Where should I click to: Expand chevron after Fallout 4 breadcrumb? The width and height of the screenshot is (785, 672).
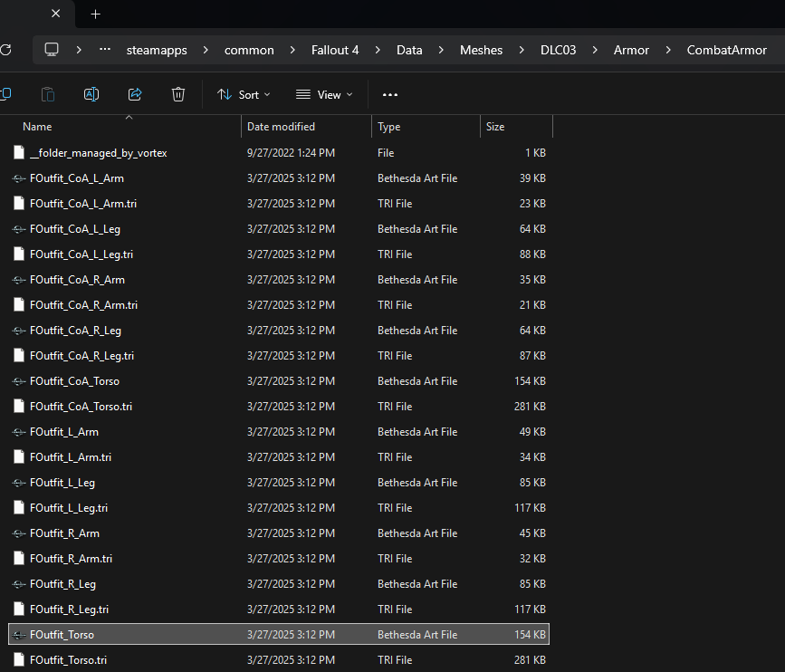[378, 50]
